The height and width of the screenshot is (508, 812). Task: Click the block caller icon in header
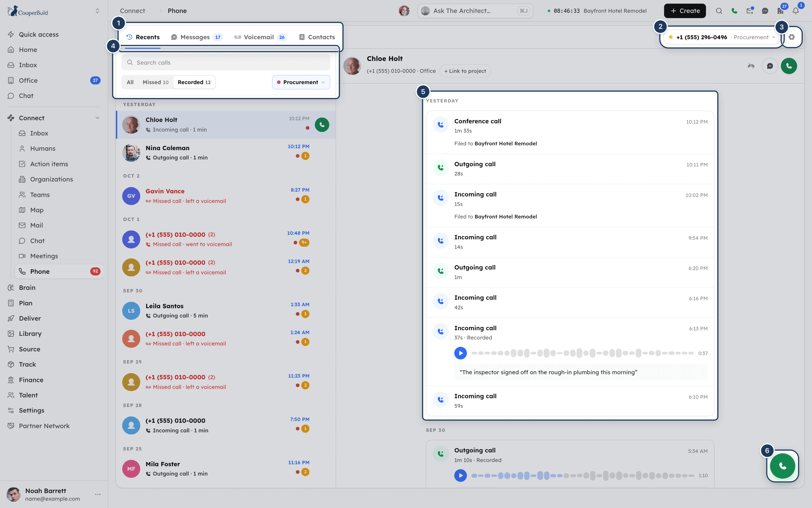(x=751, y=66)
